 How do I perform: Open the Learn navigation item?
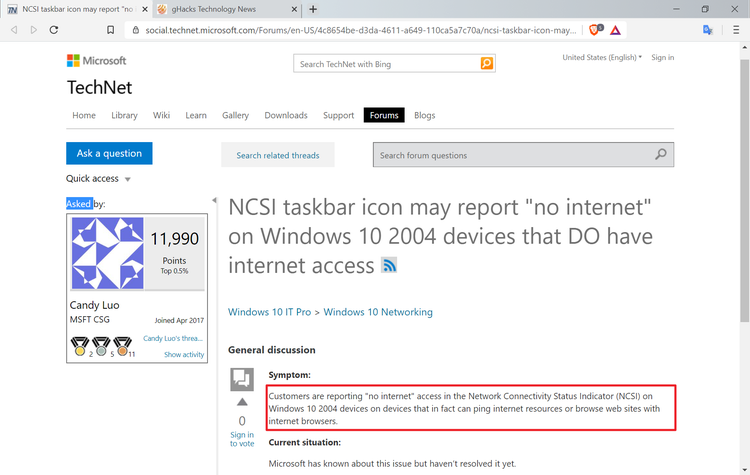pyautogui.click(x=196, y=115)
